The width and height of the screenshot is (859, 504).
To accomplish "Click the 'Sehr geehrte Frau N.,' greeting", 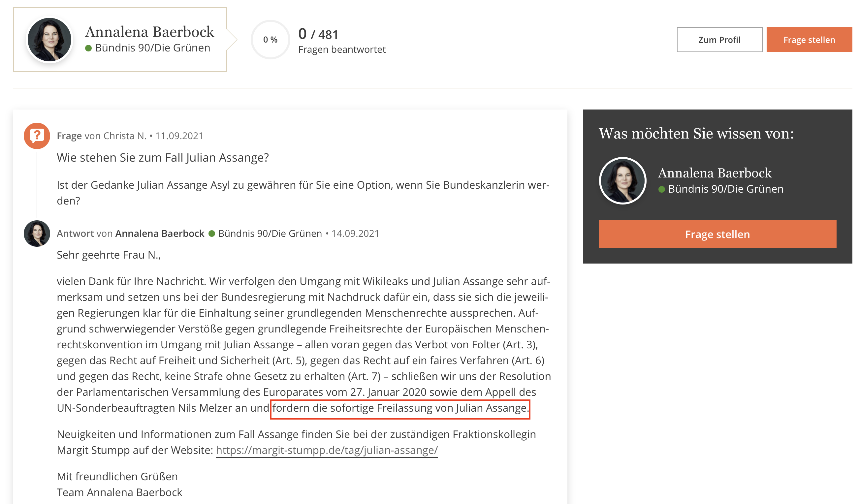I will point(109,255).
